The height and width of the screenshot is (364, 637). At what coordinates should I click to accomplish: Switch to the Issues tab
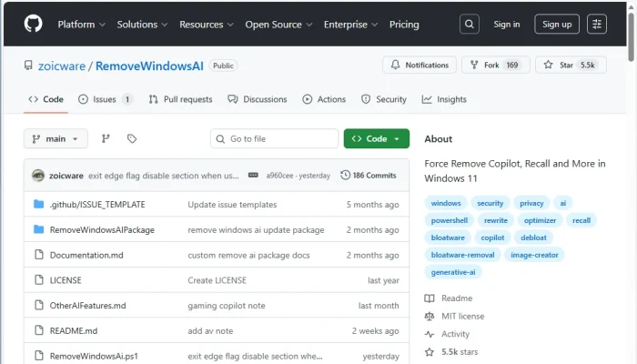[x=106, y=99]
